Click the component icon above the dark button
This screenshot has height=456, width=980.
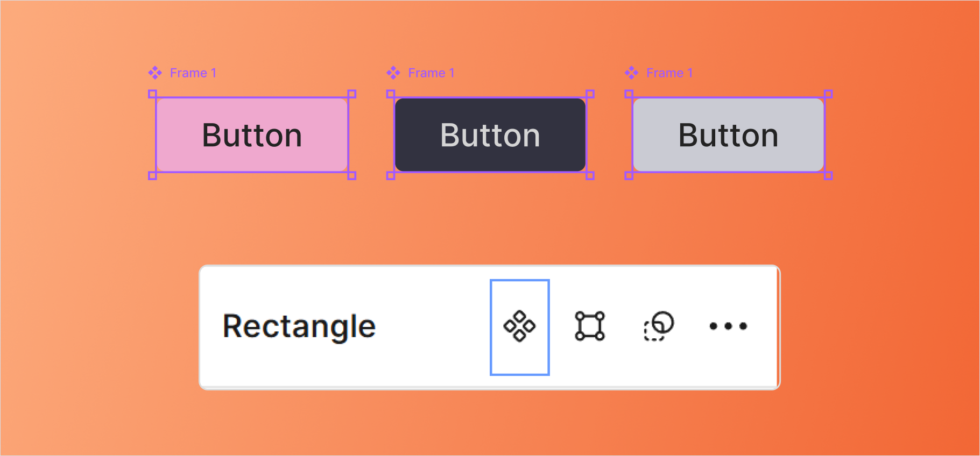(393, 73)
